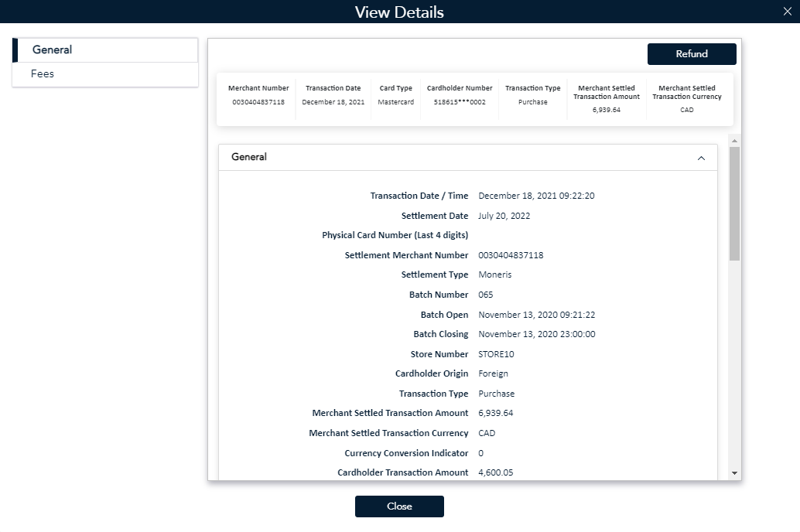Select Merchant Number value 0030404837118 in summary

pyautogui.click(x=258, y=102)
